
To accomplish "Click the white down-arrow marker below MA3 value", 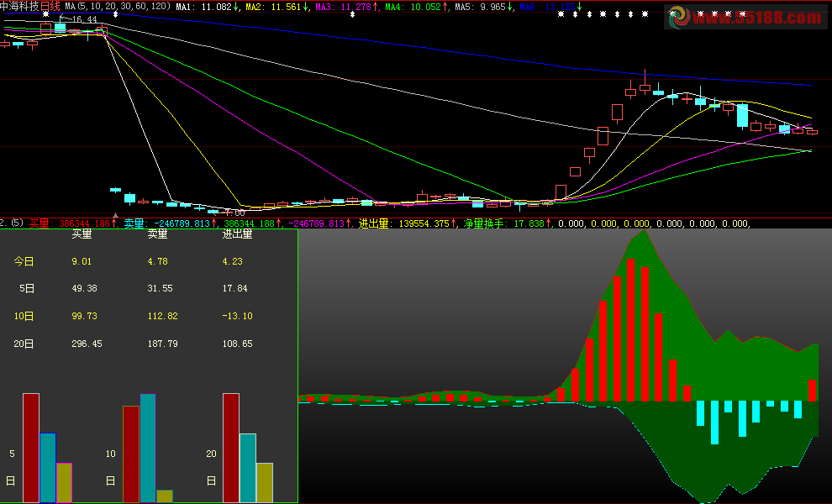I will click(x=351, y=15).
